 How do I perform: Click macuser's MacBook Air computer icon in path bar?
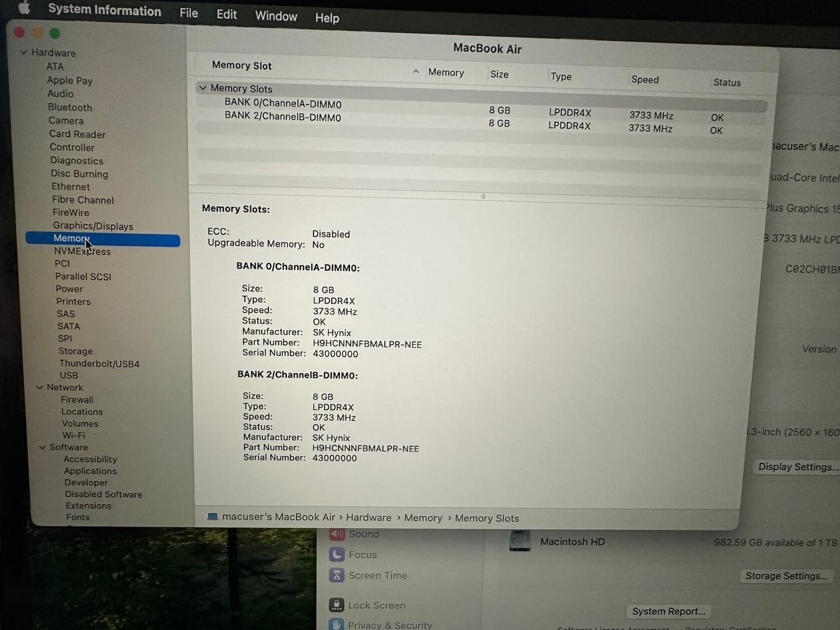pyautogui.click(x=212, y=517)
